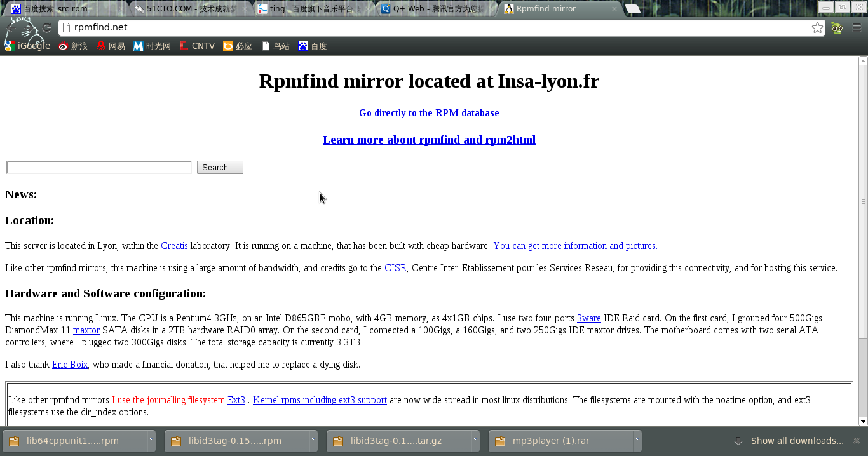Expand options for libid3tag-0.15 rpm download
The width and height of the screenshot is (868, 456).
313,441
